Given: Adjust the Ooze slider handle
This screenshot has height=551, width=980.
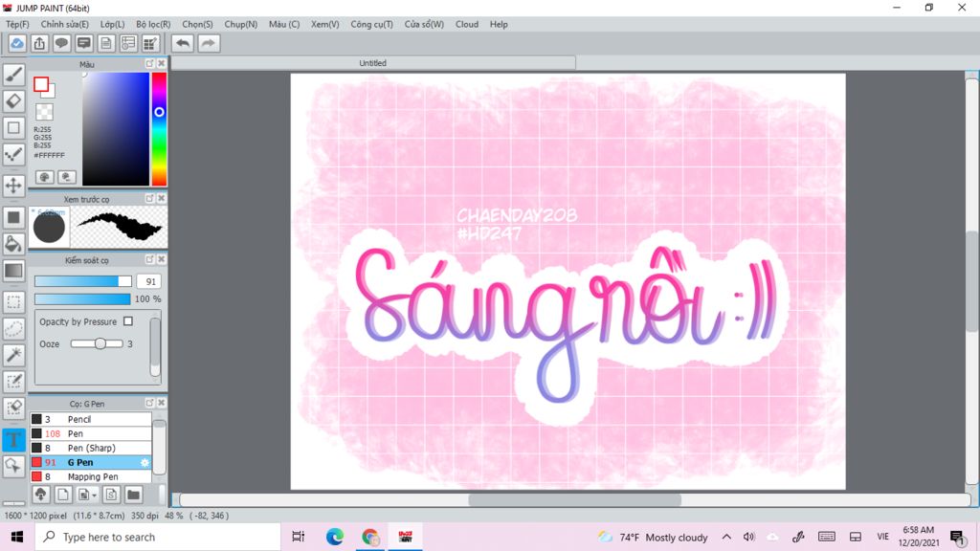Looking at the screenshot, I should click(100, 343).
